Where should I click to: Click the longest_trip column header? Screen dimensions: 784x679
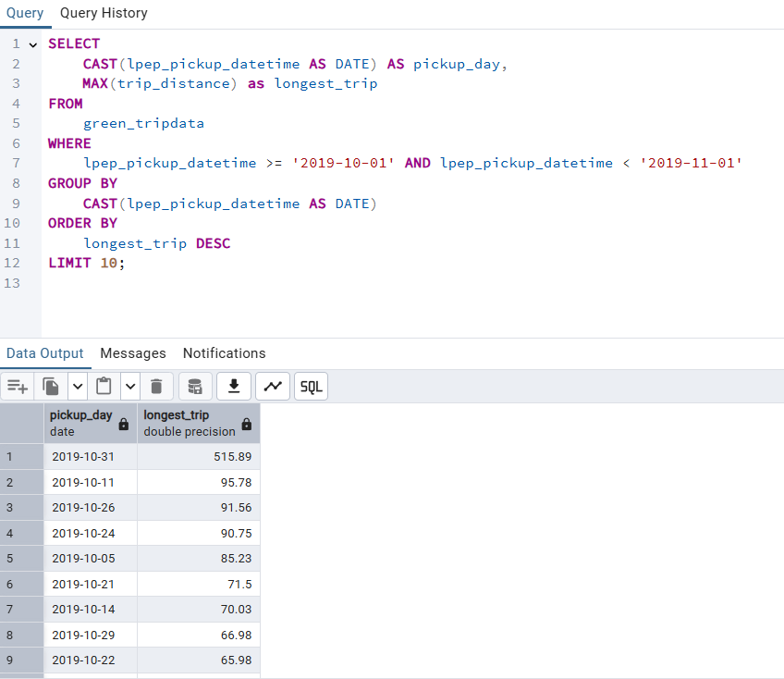coord(199,424)
